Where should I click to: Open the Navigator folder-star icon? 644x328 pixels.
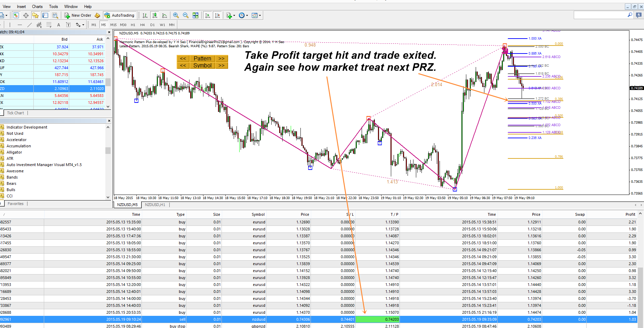[35, 15]
